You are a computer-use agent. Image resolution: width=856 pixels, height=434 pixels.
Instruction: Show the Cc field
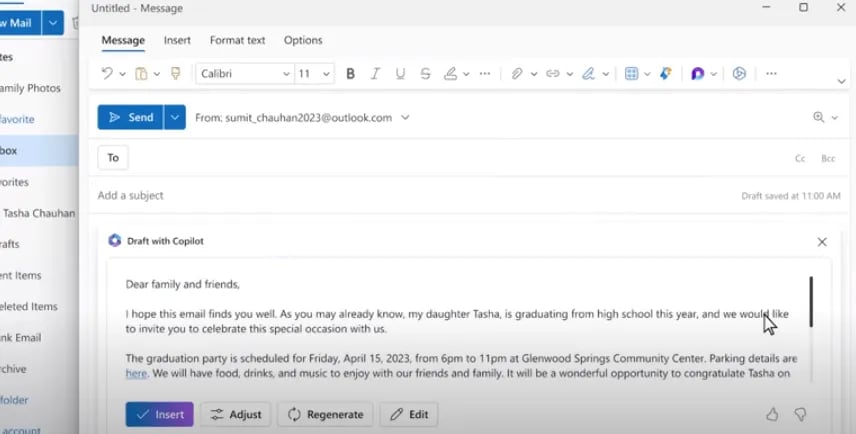tap(800, 158)
